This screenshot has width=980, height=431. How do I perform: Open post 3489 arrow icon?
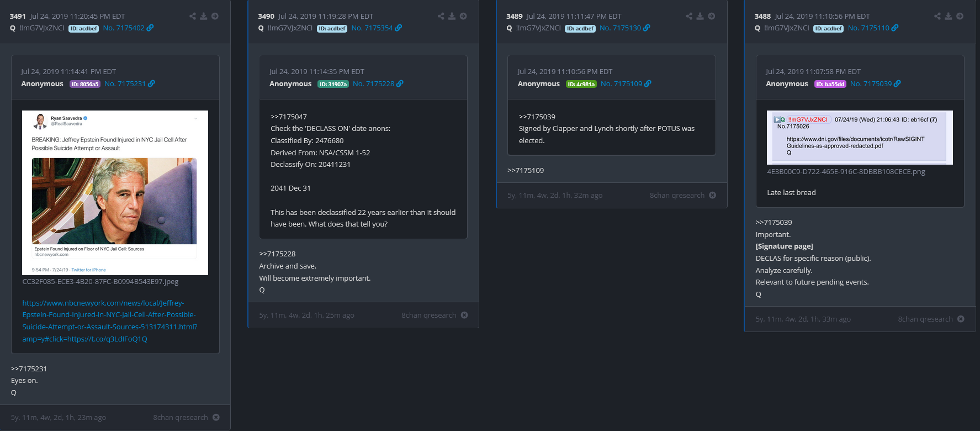pos(712,16)
